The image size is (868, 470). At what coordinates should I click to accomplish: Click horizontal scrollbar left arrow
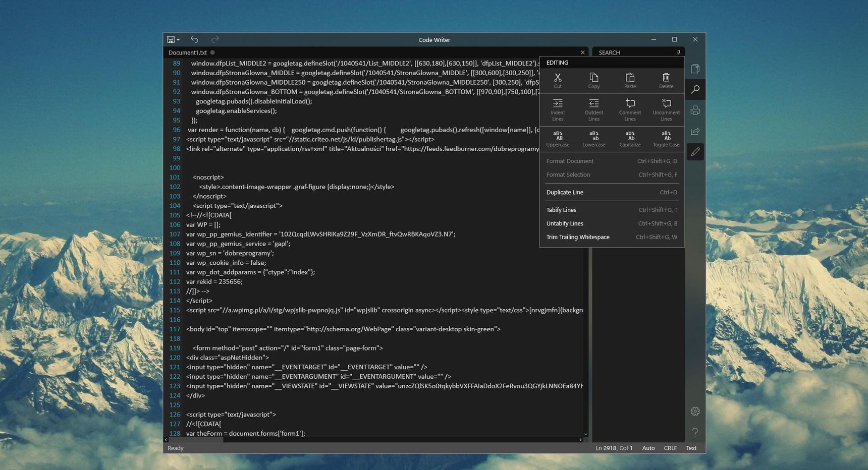tap(166, 440)
